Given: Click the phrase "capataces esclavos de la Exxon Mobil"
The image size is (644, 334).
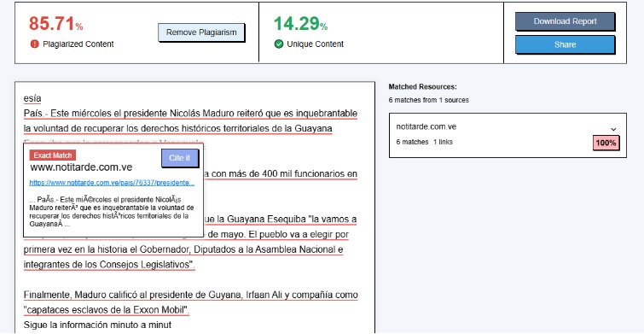Looking at the screenshot, I should click(x=106, y=310).
